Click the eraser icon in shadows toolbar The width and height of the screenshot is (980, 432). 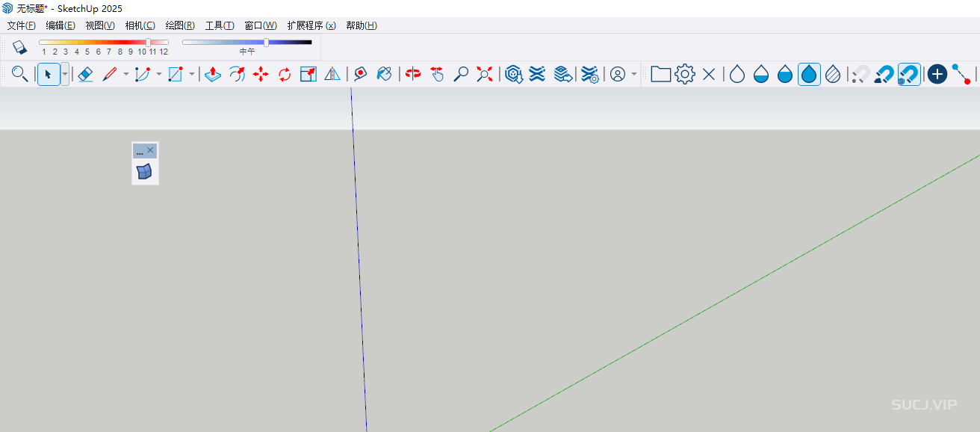[x=20, y=47]
